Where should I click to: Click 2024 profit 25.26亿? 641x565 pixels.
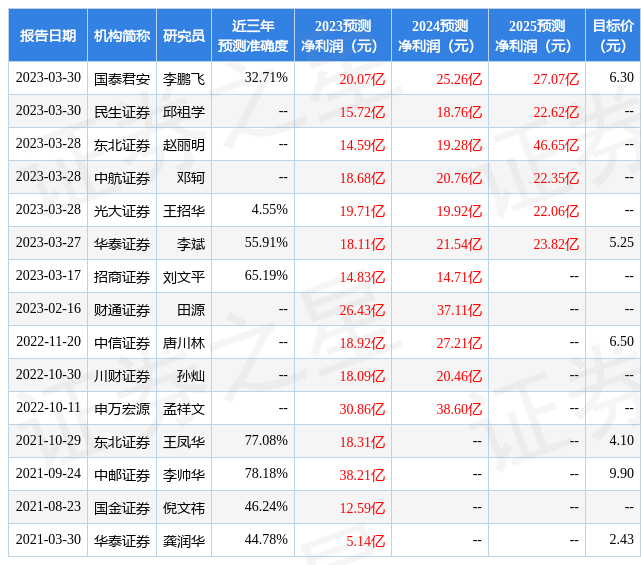pos(459,79)
